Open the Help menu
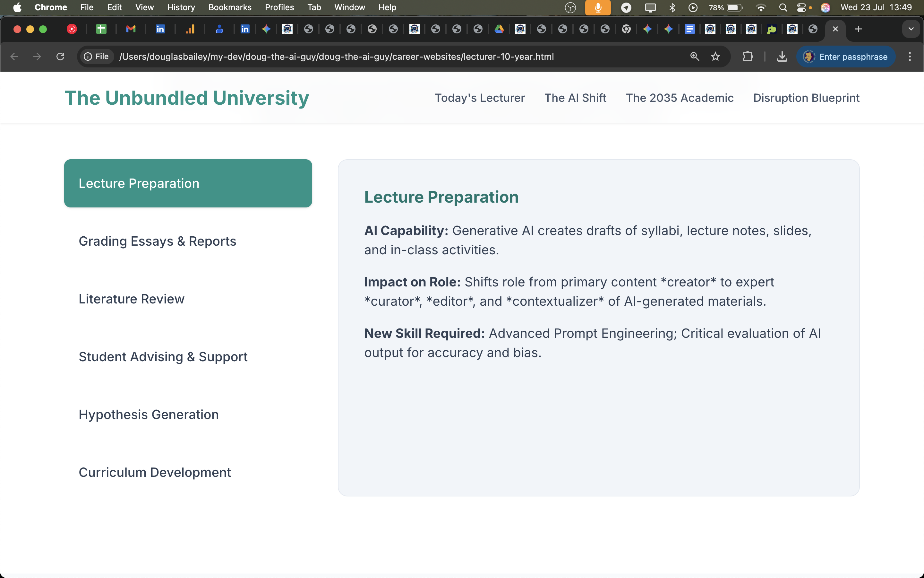 (387, 7)
